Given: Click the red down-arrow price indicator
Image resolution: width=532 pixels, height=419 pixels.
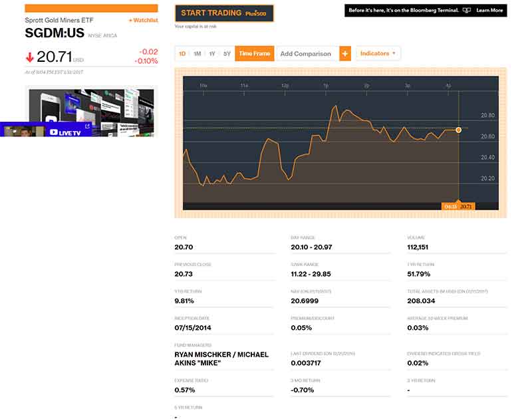Looking at the screenshot, I should click(x=30, y=57).
